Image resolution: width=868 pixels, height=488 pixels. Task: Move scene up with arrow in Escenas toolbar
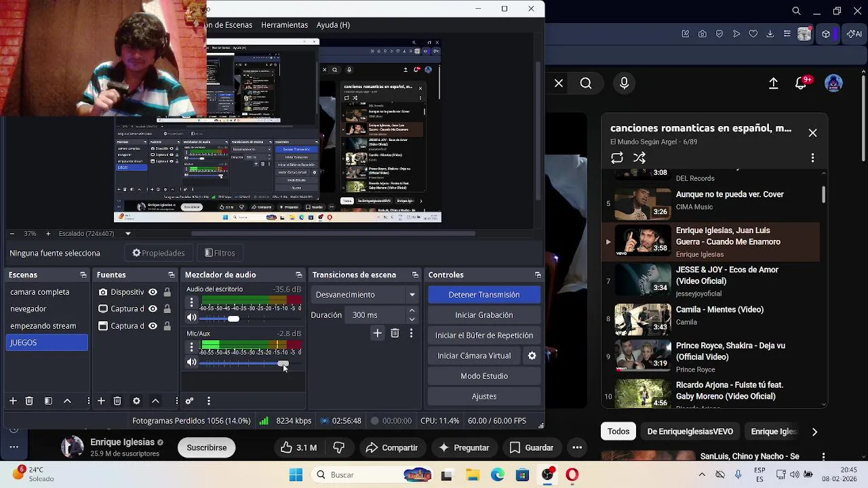(x=67, y=401)
